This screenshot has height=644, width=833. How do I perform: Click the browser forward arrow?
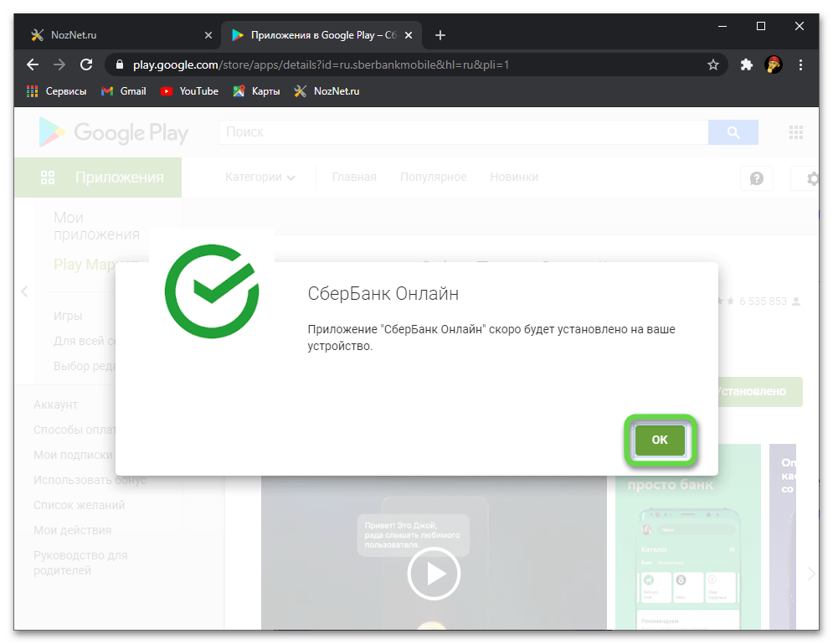(59, 64)
